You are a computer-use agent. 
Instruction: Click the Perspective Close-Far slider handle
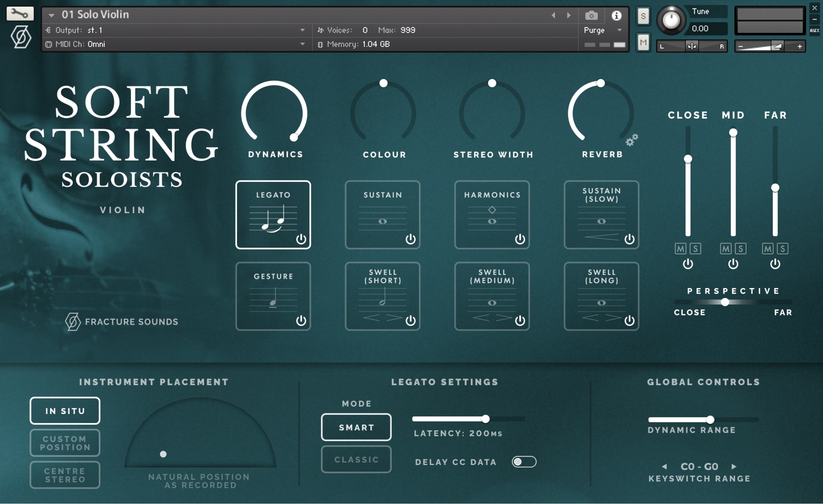(x=725, y=302)
